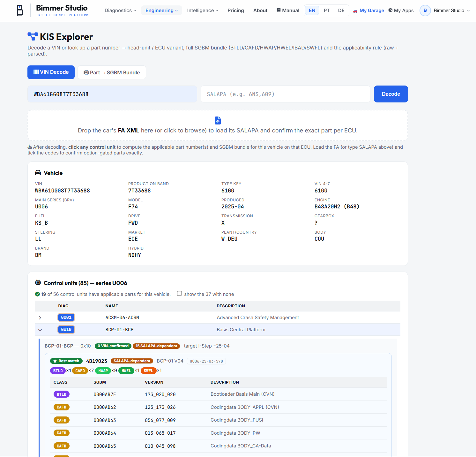Click the CAFD badge in 0000AD62 row
Screen dimensions: 476x457
click(62, 407)
